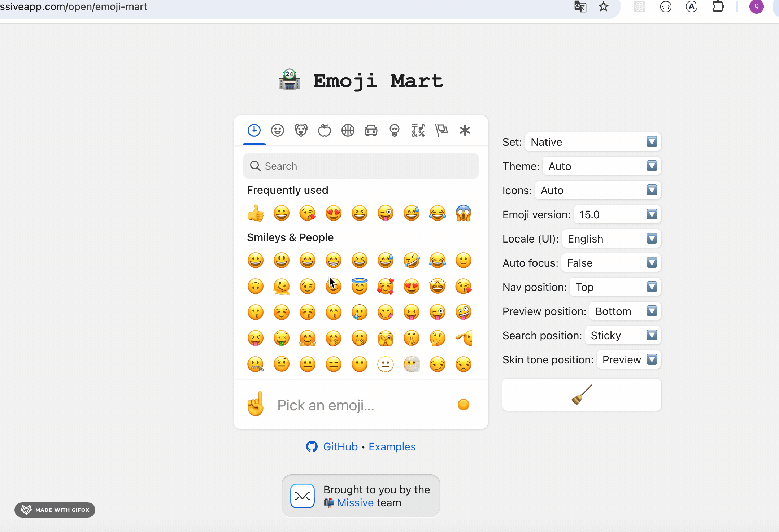Switch to Animals & Nature dog tab
This screenshot has height=532, width=779.
click(301, 130)
